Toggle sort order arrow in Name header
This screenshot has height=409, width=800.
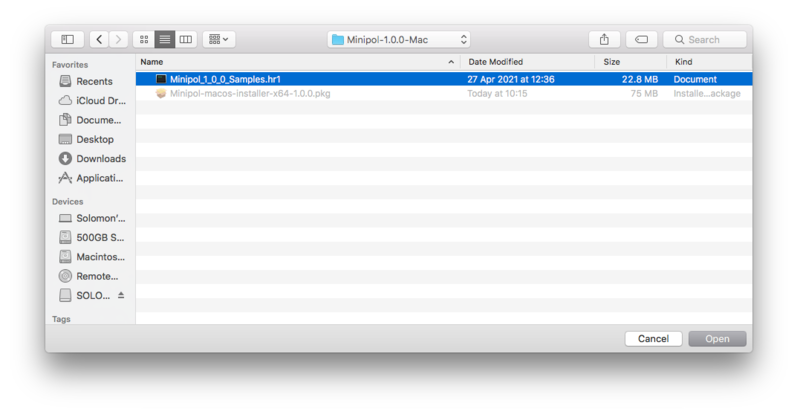(451, 62)
